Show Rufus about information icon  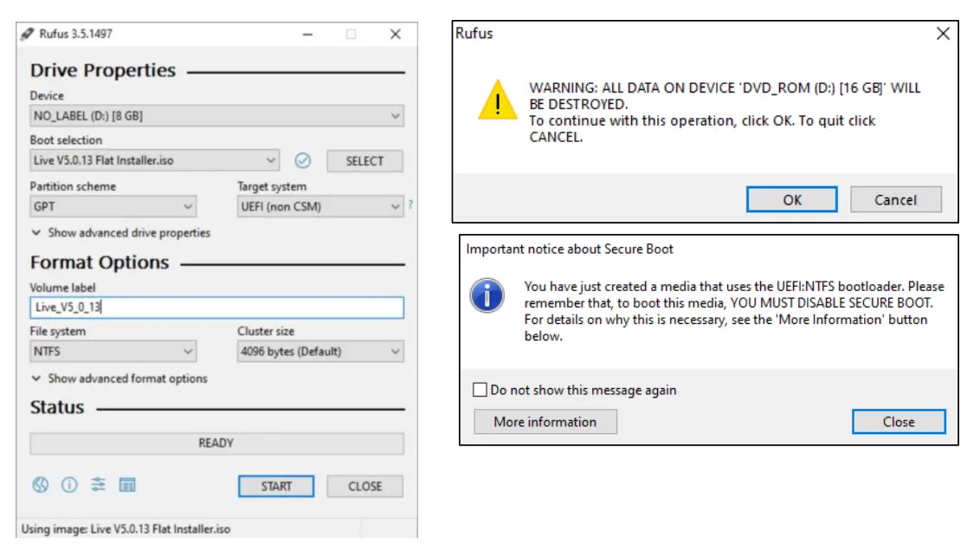pos(69,484)
